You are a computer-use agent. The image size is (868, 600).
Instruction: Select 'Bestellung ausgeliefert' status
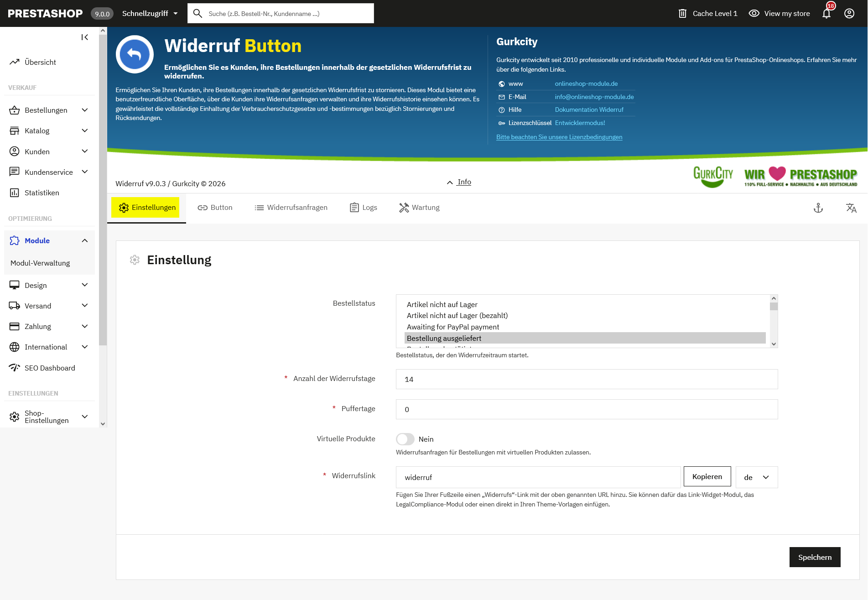pos(585,338)
